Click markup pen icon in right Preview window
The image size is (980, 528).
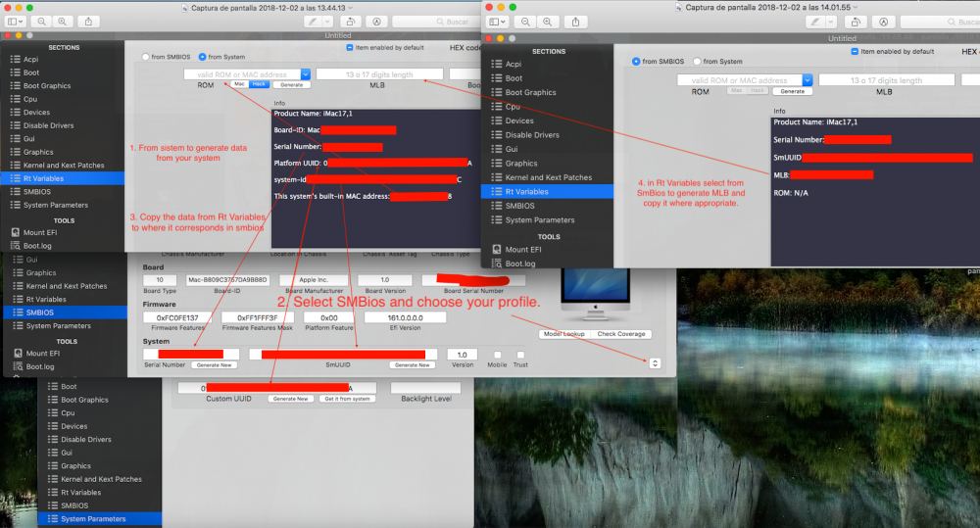point(814,22)
